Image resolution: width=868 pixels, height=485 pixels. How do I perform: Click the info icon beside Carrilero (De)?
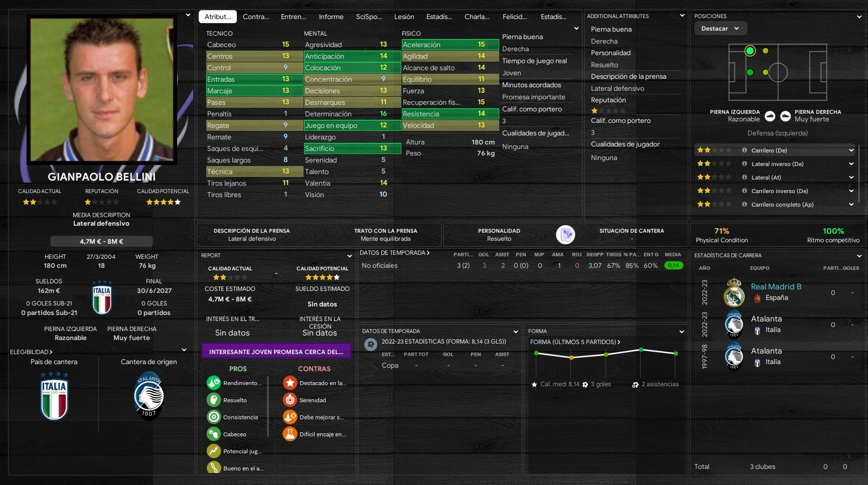click(745, 150)
